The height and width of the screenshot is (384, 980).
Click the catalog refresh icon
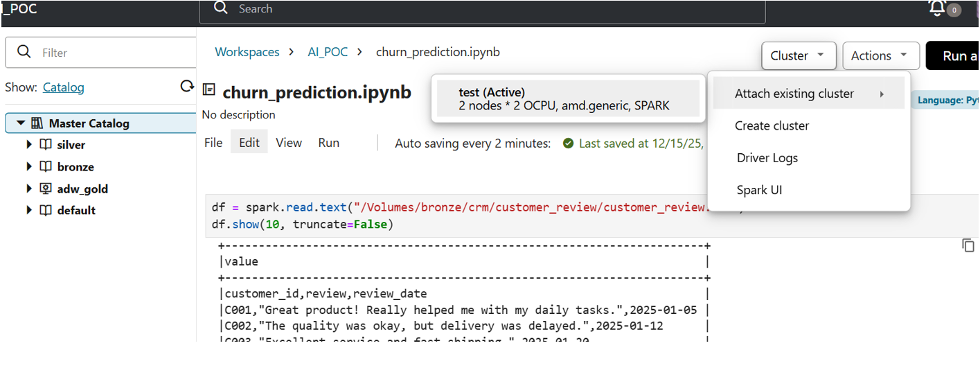186,87
